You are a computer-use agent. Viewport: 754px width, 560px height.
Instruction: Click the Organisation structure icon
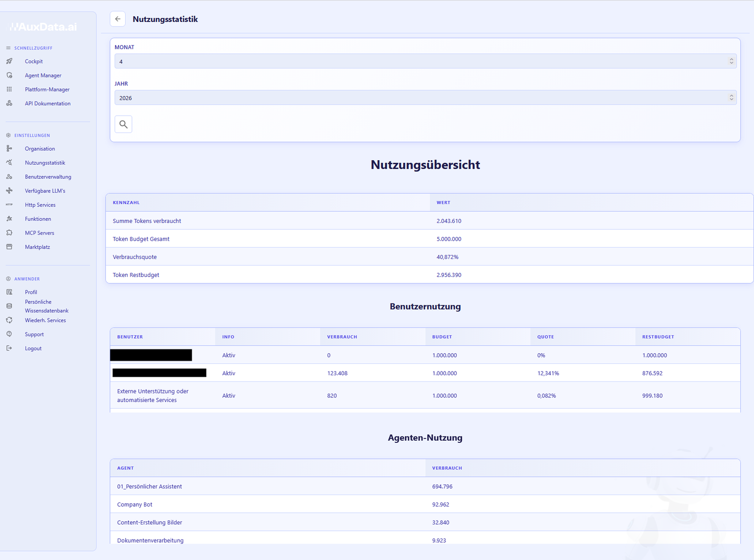click(9, 149)
